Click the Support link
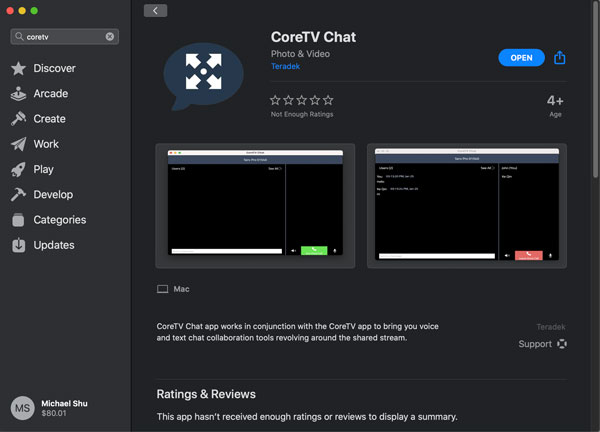 [535, 344]
